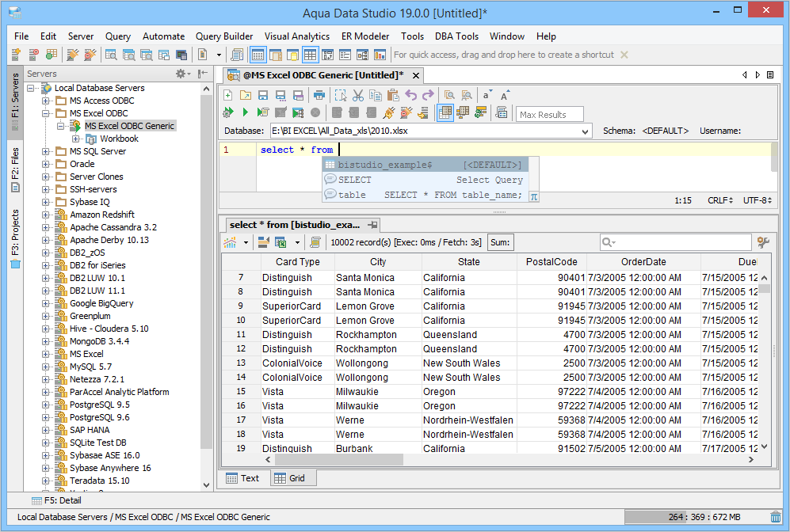
Task: Click the Excel export icon in results
Action: coord(281,242)
